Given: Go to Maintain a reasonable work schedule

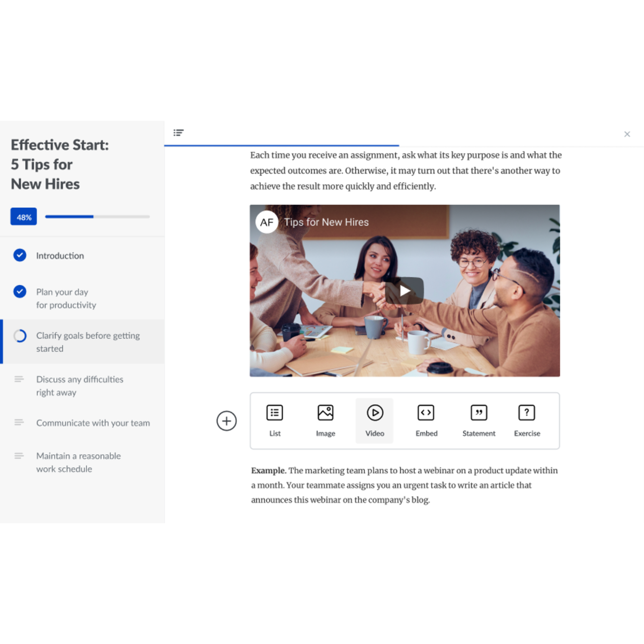Looking at the screenshot, I should (x=78, y=462).
